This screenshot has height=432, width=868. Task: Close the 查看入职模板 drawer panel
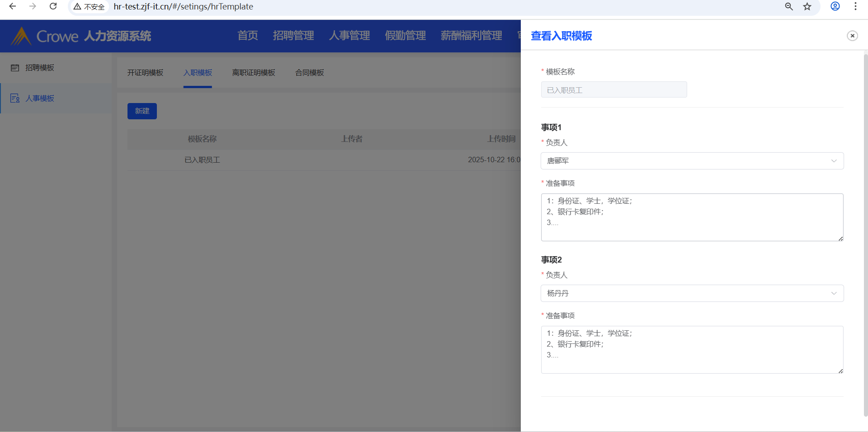[x=852, y=36]
